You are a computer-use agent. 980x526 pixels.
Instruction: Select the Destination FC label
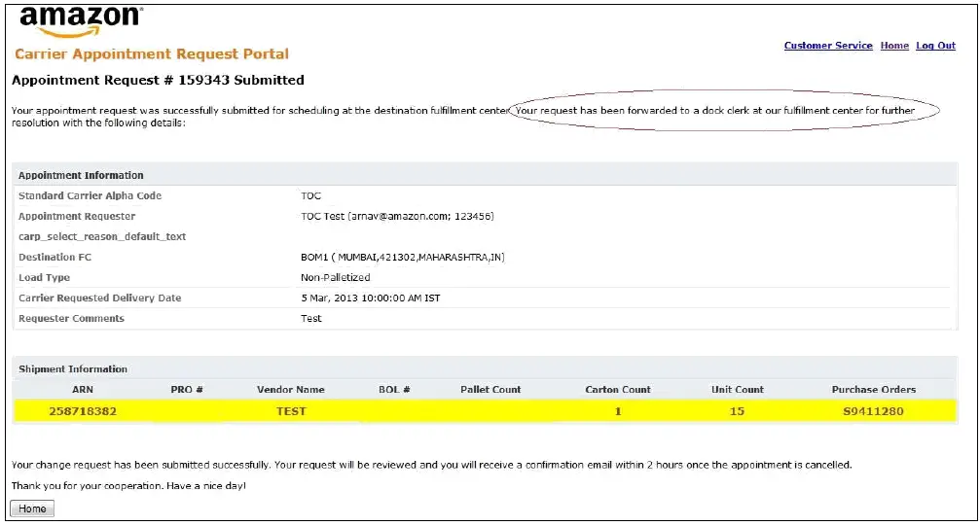[x=55, y=257]
